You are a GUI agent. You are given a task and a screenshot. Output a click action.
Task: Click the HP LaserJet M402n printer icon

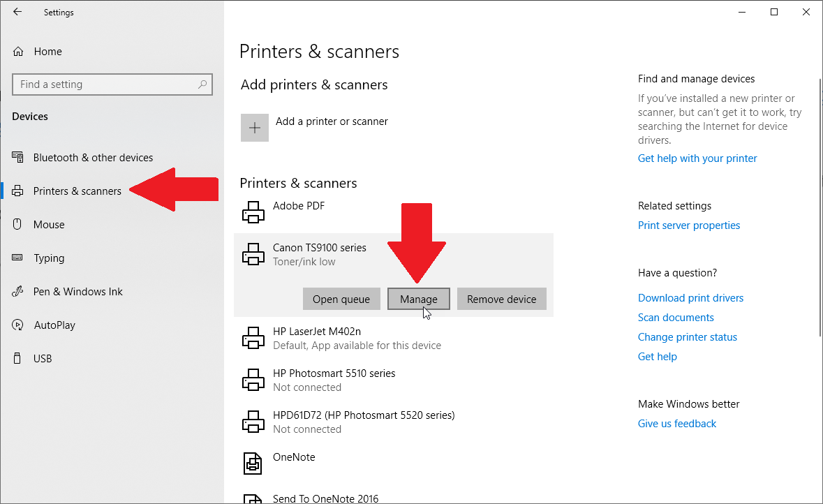coord(253,338)
